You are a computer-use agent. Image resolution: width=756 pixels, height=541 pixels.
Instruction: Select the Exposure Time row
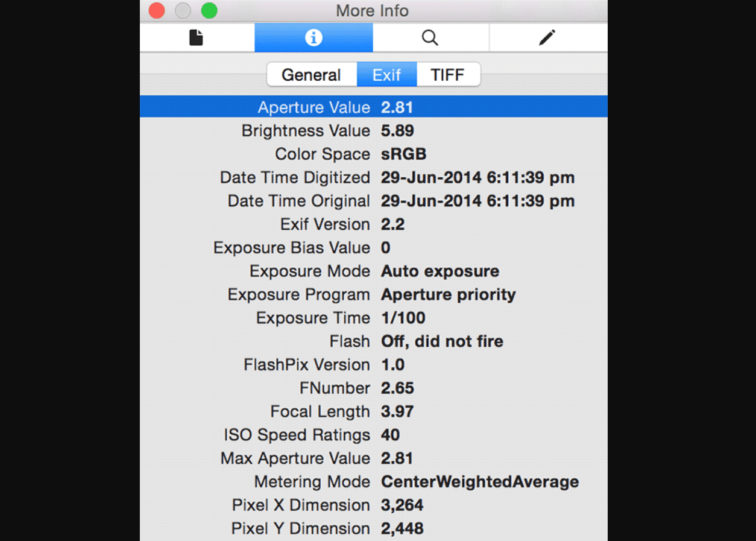(374, 318)
